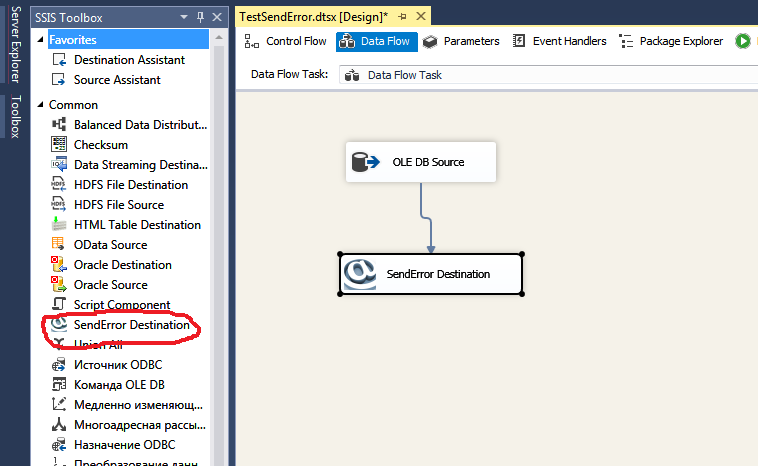
Task: Click the OLE DB Source database icon
Action: coord(365,162)
